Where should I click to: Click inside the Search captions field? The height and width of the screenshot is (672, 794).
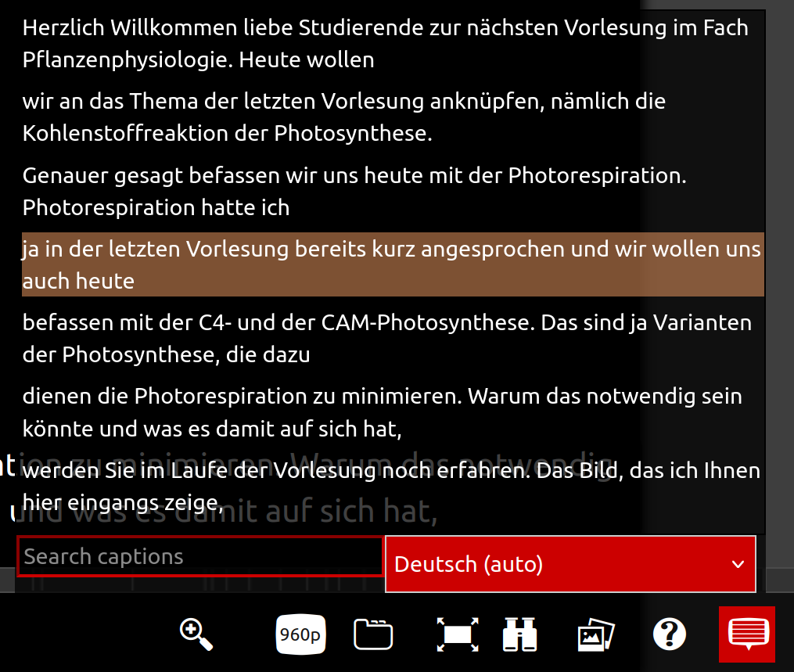tap(200, 556)
